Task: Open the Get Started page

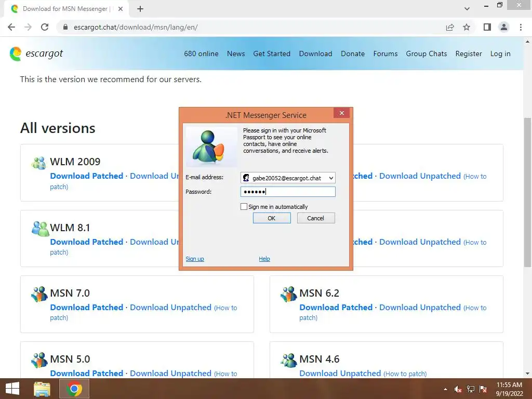Action: coord(272,54)
